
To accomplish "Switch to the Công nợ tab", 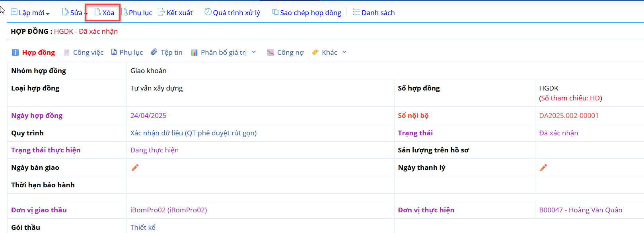I will (290, 52).
